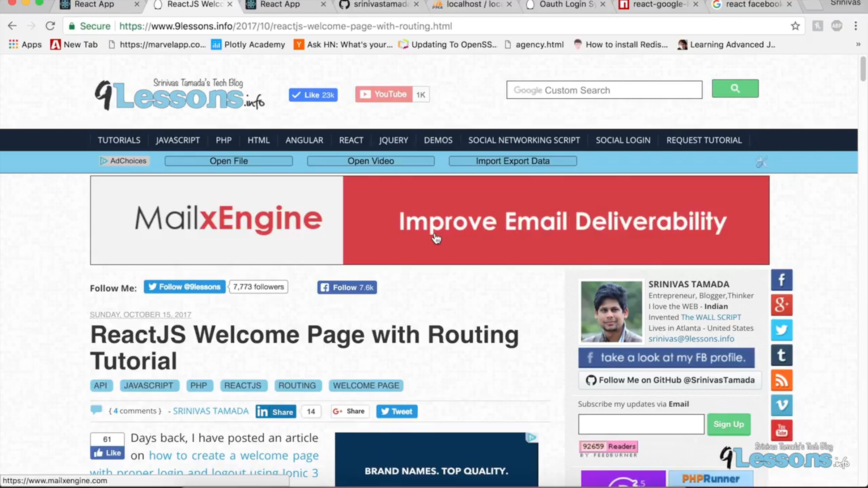This screenshot has width=868, height=488.
Task: Open the Google Plus sidebar icon
Action: (x=781, y=305)
